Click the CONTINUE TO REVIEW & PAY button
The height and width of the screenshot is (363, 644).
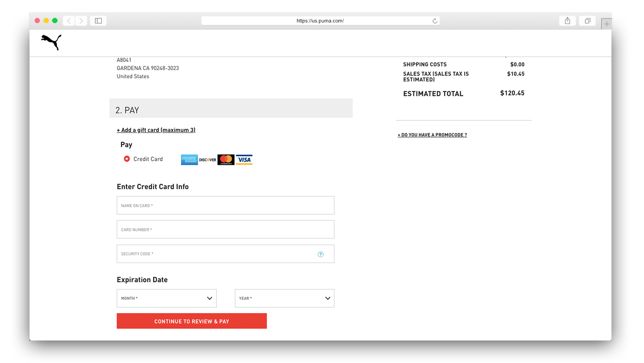tap(192, 321)
